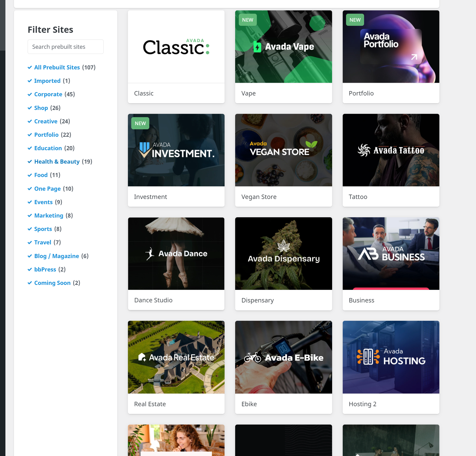Click the NEW badge on the Vape card
This screenshot has width=476, height=456.
click(x=248, y=20)
